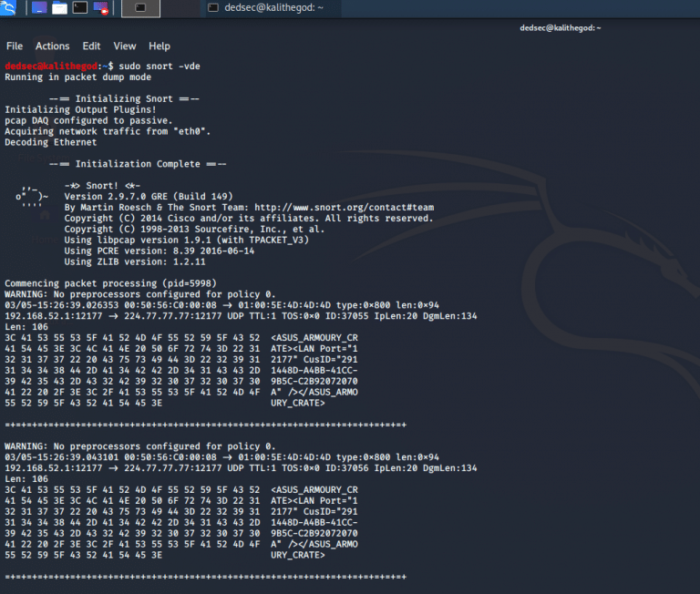
Task: Click the Initialization Complete banner text
Action: [137, 164]
